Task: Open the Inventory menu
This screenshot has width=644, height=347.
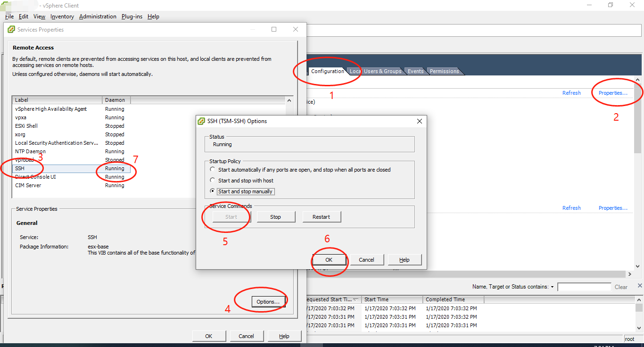Action: click(62, 17)
